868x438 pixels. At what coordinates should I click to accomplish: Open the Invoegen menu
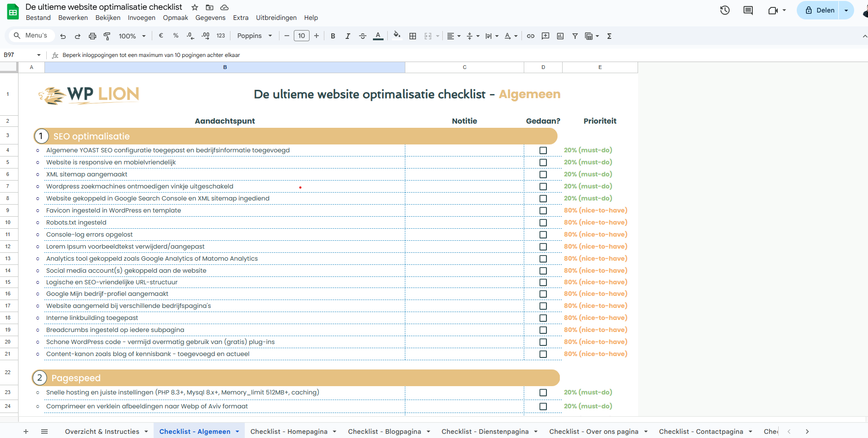point(142,18)
